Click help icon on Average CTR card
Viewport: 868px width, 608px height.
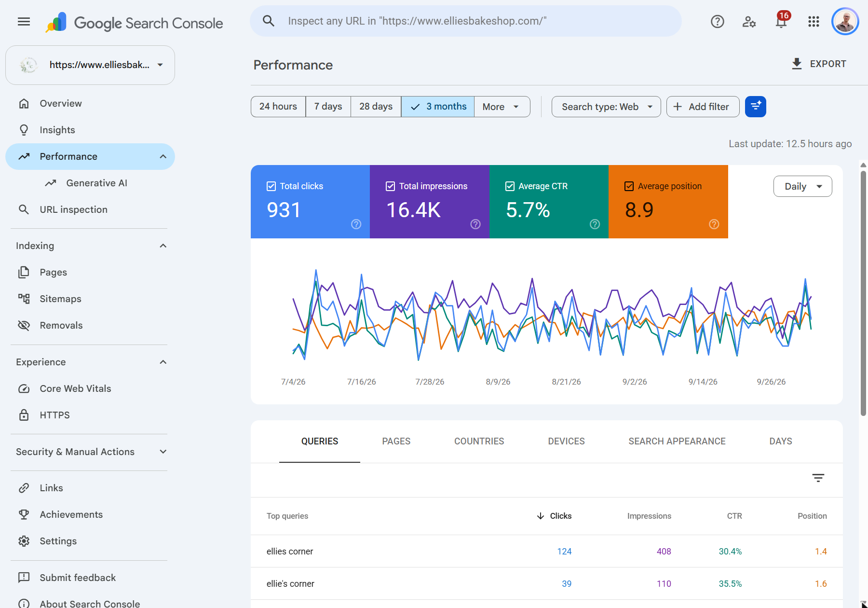tap(595, 224)
